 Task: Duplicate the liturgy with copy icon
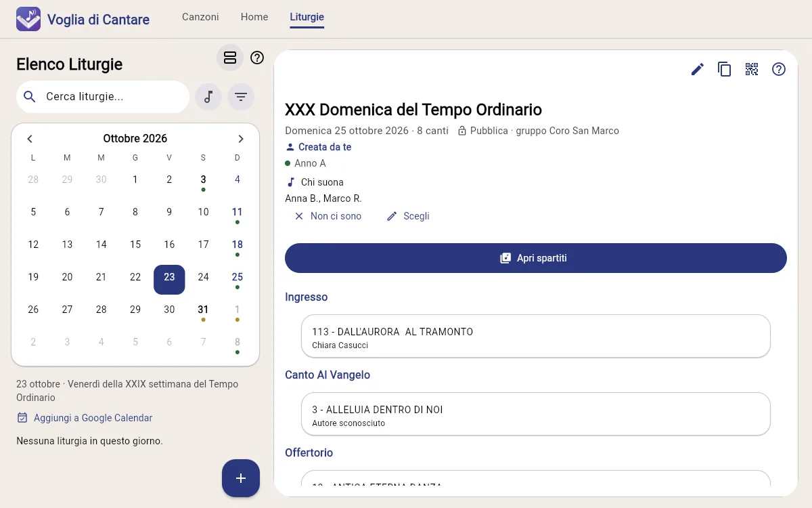tap(725, 69)
